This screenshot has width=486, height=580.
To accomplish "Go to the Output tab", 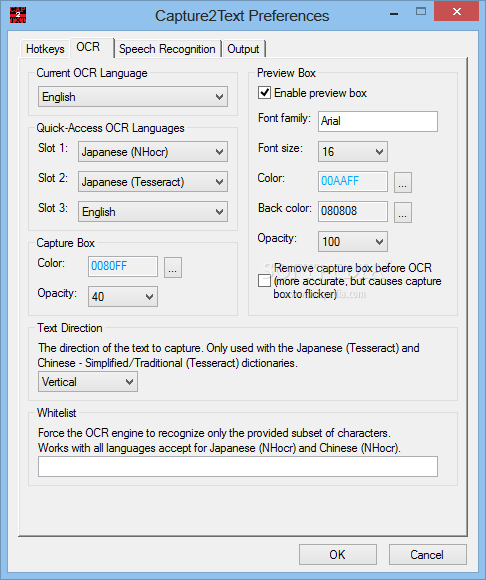I will [243, 49].
